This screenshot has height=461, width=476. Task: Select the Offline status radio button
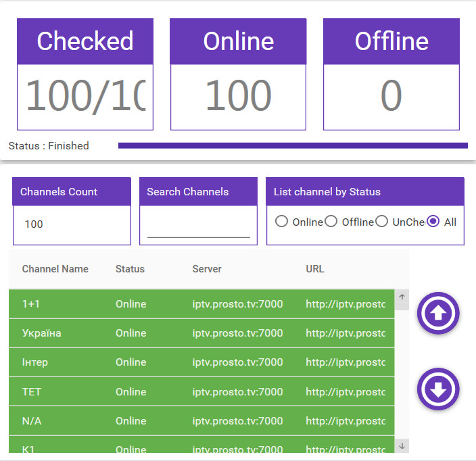331,222
